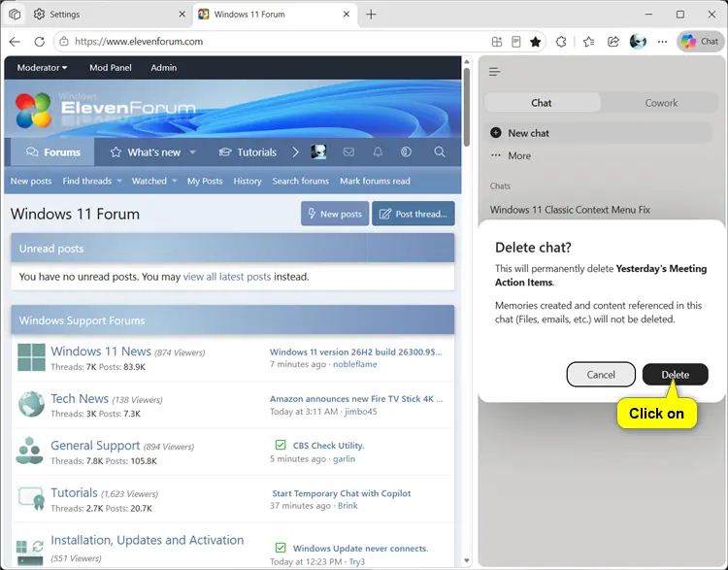
Task: Open General Support forum link
Action: point(95,446)
